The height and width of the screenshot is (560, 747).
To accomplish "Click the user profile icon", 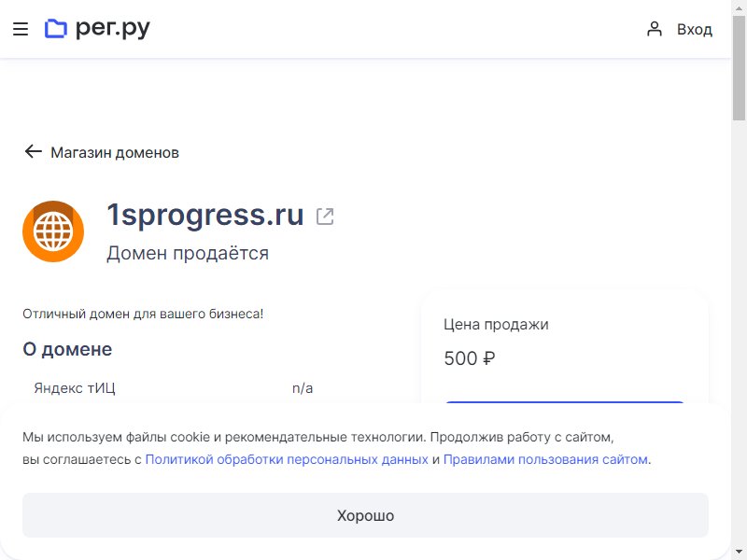I will (655, 29).
